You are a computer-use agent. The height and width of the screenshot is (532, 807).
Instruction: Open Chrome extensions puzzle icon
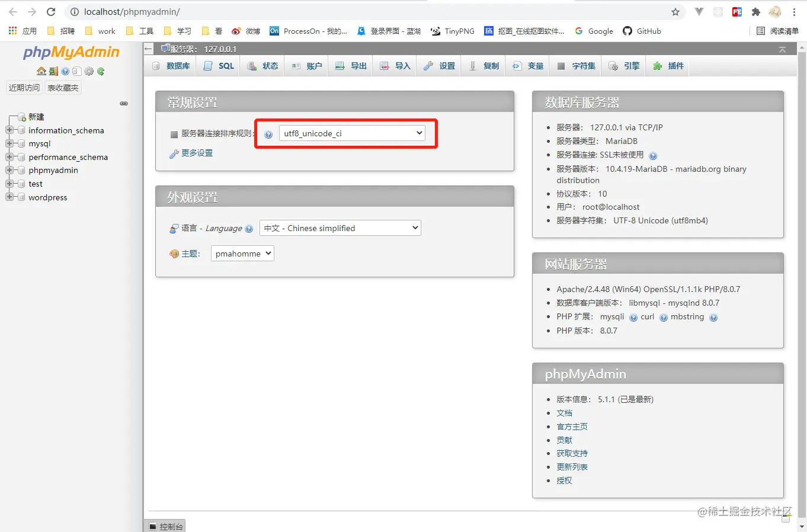click(x=755, y=12)
